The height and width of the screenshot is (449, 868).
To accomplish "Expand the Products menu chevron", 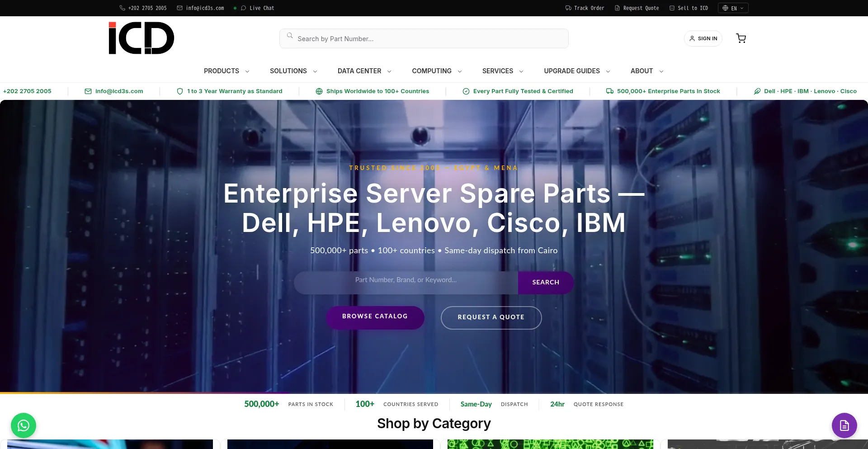I will pyautogui.click(x=247, y=71).
